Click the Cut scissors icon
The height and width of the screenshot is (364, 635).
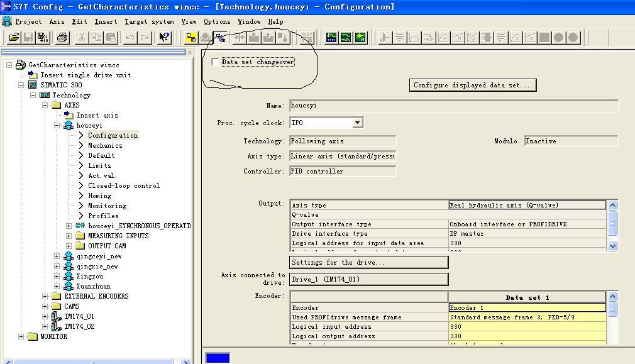pyautogui.click(x=82, y=38)
